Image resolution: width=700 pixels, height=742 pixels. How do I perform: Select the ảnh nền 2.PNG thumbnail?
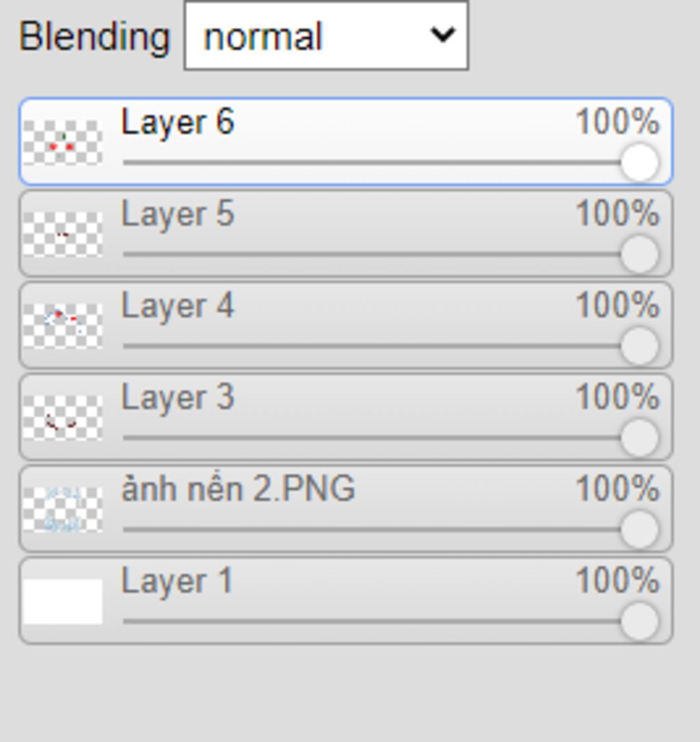63,509
